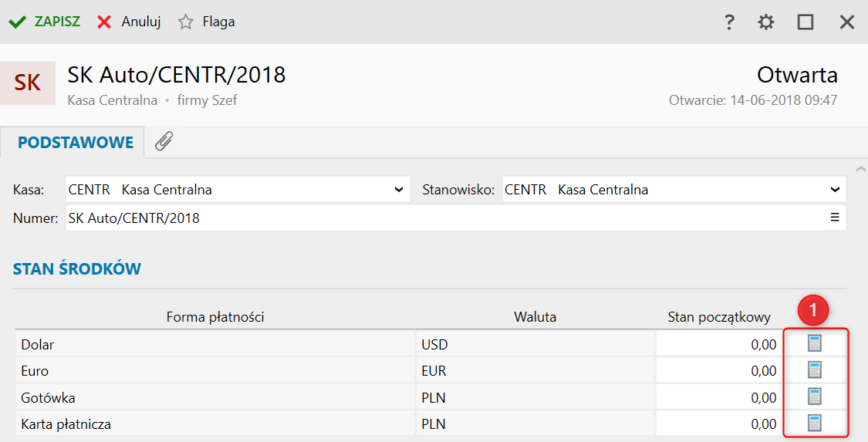868x442 pixels.
Task: Open calculator icon in Euro row
Action: [x=814, y=370]
